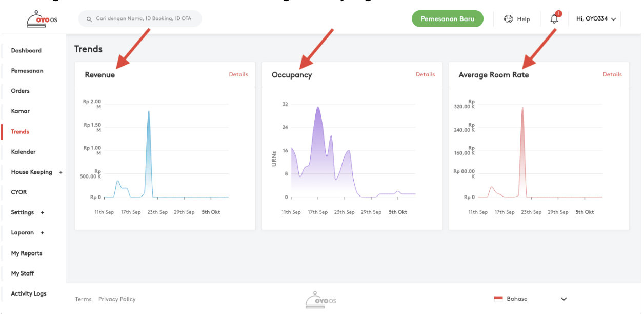This screenshot has height=314, width=644.
Task: Focus the booking search field
Action: 140,19
